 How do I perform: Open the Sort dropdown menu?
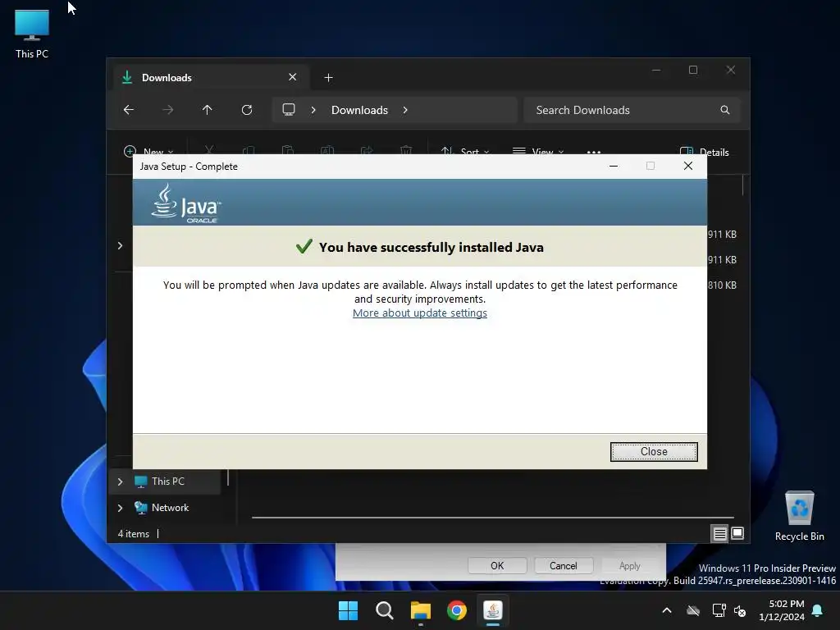coord(464,152)
